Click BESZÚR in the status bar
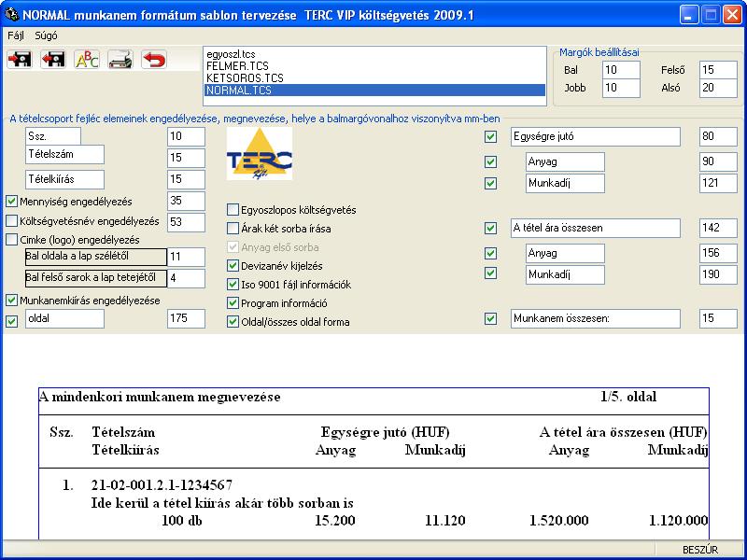The height and width of the screenshot is (560, 747). 699,550
